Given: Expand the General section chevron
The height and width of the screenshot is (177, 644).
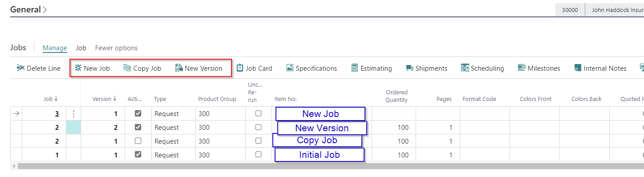Looking at the screenshot, I should pyautogui.click(x=45, y=9).
